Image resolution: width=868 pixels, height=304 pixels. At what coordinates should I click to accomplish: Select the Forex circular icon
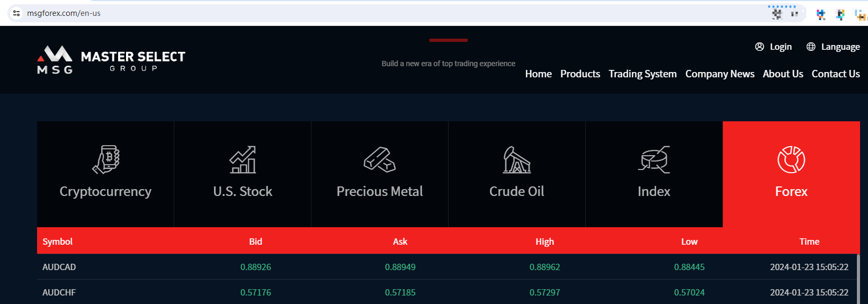pos(791,159)
